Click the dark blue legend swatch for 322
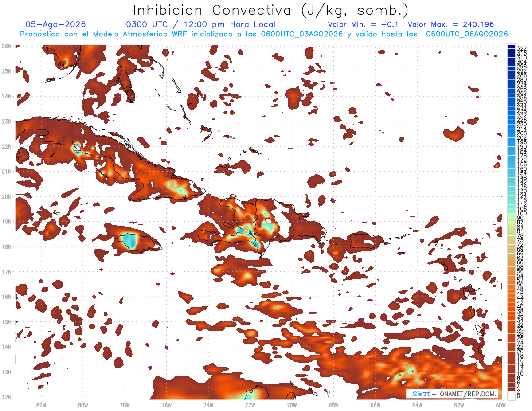This screenshot has height=411, width=532. point(511,47)
